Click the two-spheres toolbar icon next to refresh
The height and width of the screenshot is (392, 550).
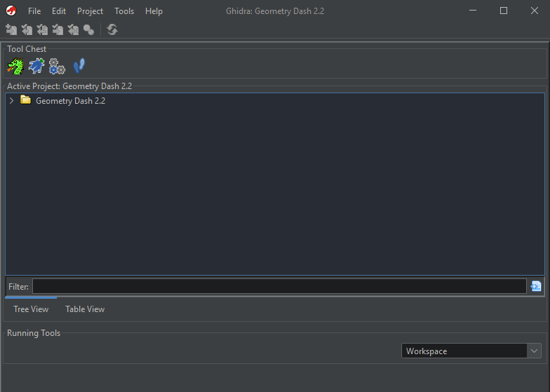tap(88, 29)
